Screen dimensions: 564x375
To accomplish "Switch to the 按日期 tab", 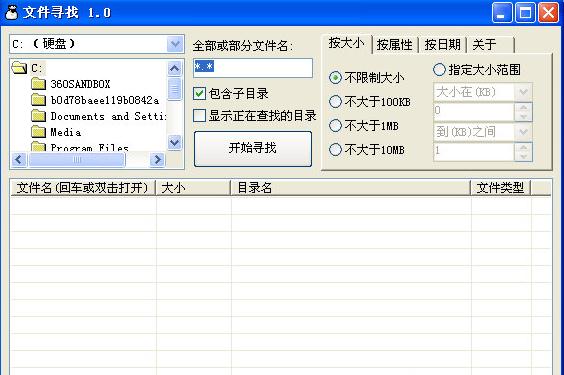I will click(x=442, y=45).
